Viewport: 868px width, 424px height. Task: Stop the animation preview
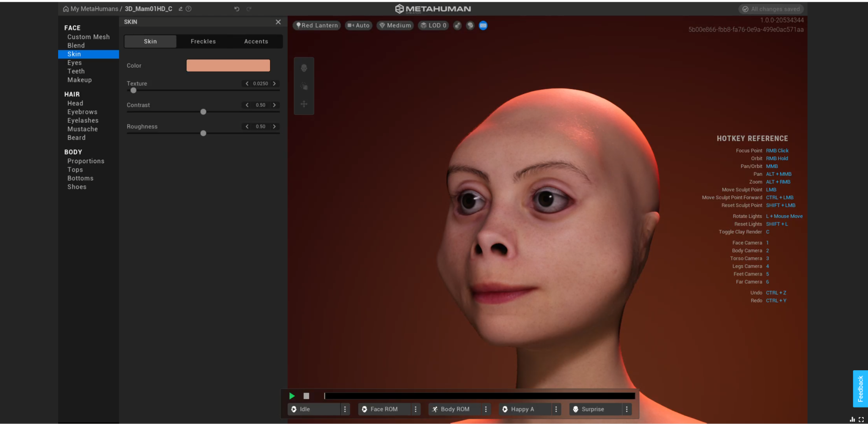[306, 396]
